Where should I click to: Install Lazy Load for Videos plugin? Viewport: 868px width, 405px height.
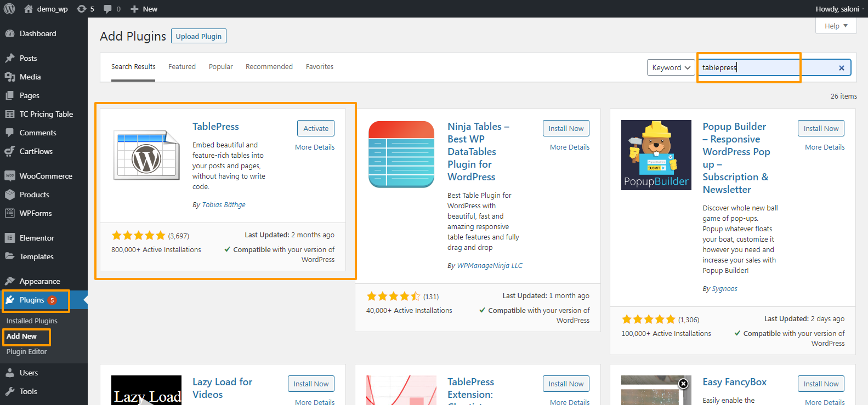pos(311,384)
